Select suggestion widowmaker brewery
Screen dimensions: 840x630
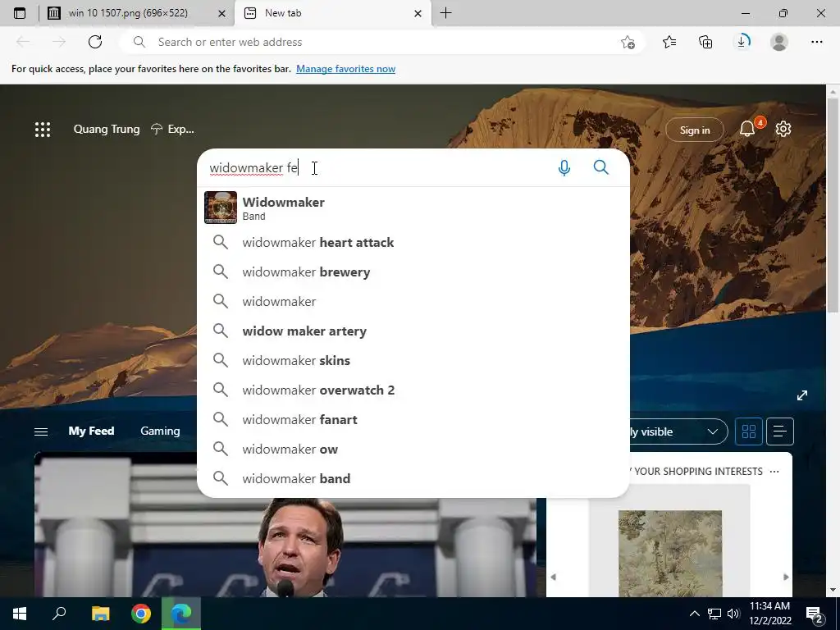[413, 272]
